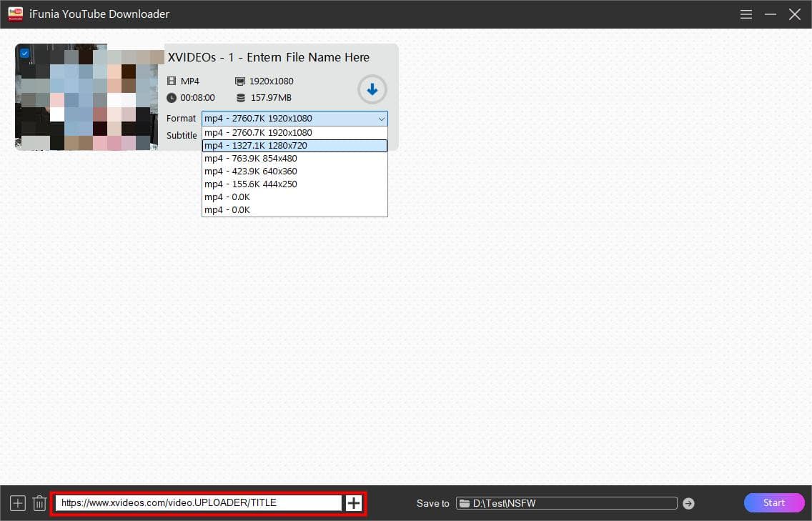Click the blue download arrow on the video card
812x521 pixels.
[x=372, y=89]
